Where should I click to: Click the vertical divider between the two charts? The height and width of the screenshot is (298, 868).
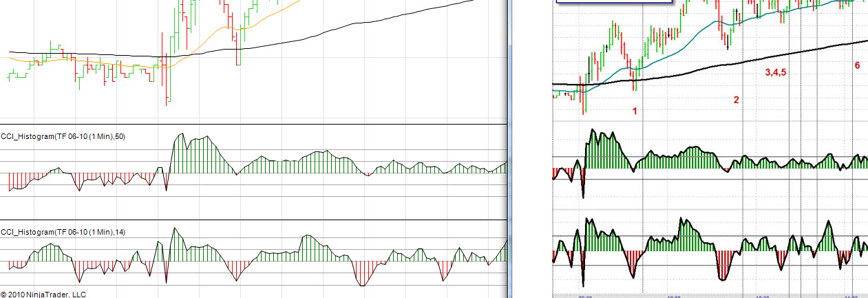pos(509,149)
